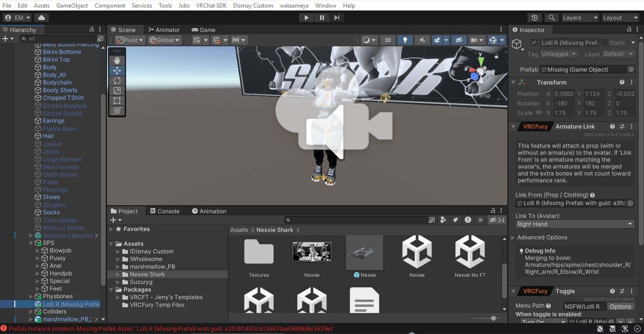Viewport: 644px width, 334px height.
Task: Click the Position X value field
Action: pos(564,94)
